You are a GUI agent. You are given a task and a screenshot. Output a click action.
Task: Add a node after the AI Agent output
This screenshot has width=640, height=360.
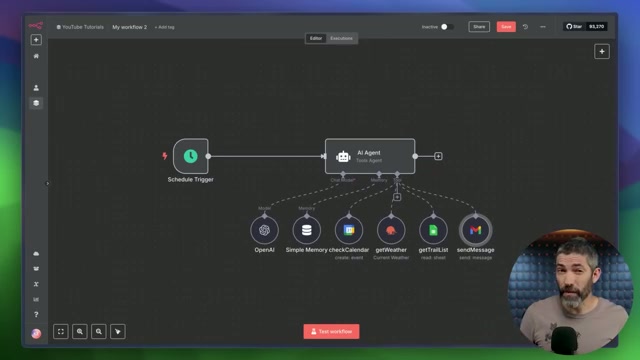pyautogui.click(x=438, y=156)
